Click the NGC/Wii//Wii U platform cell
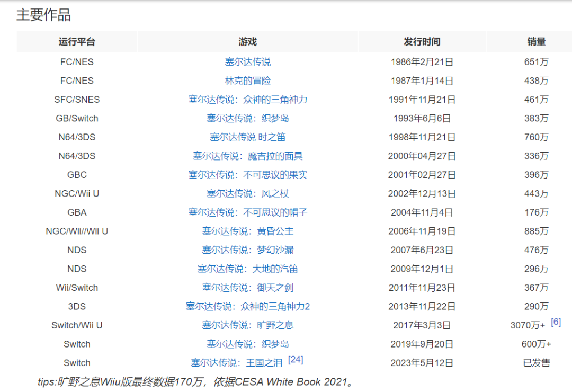Image resolution: width=572 pixels, height=392 pixels. point(77,231)
